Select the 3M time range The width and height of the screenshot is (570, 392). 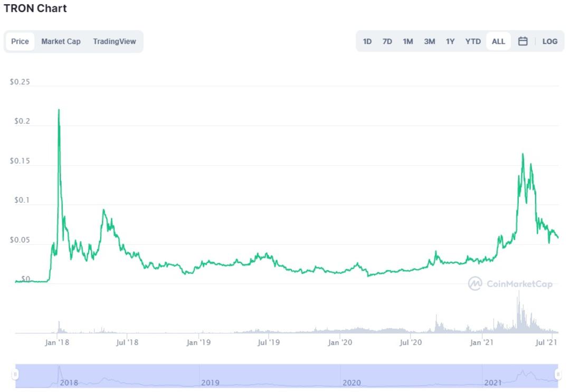(x=429, y=42)
